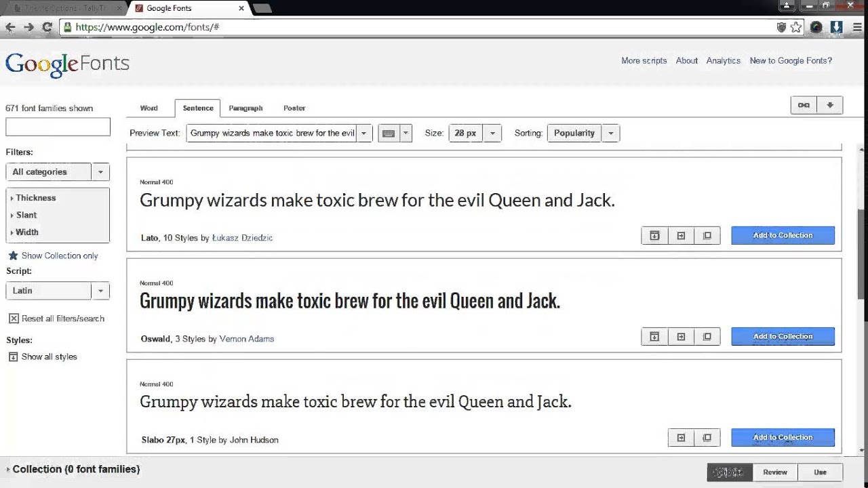Click the round dark extension icon in Chrome toolbar
Viewport: 868px width, 488px height.
[x=816, y=27]
